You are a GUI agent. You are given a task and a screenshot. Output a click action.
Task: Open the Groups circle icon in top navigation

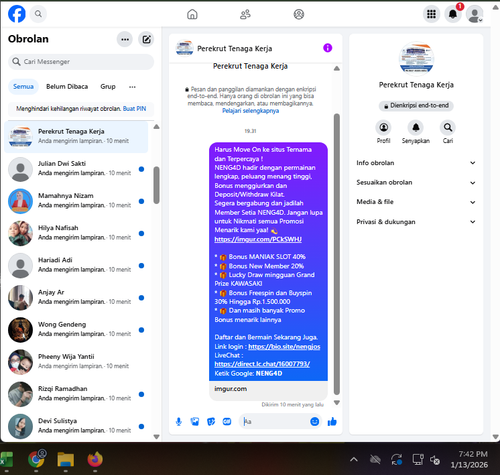pyautogui.click(x=299, y=14)
